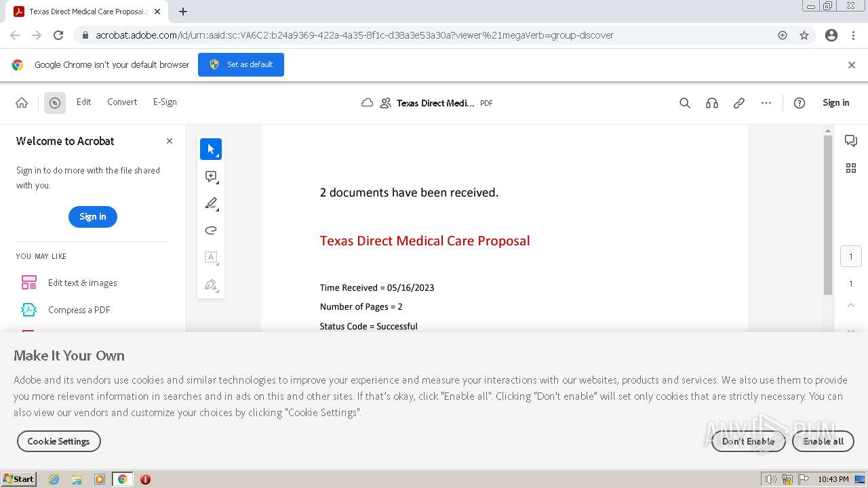Open the recent files icon button
This screenshot has height=488, width=868.
[x=55, y=103]
